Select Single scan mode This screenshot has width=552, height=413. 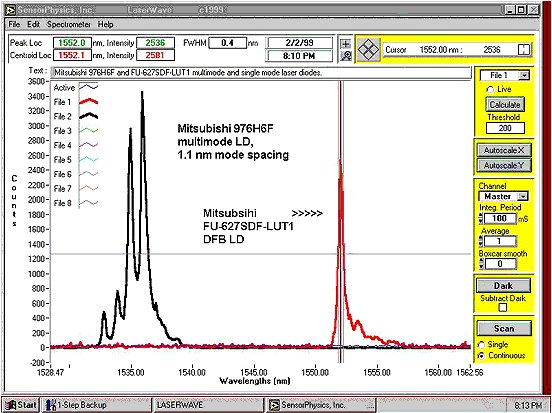[482, 344]
